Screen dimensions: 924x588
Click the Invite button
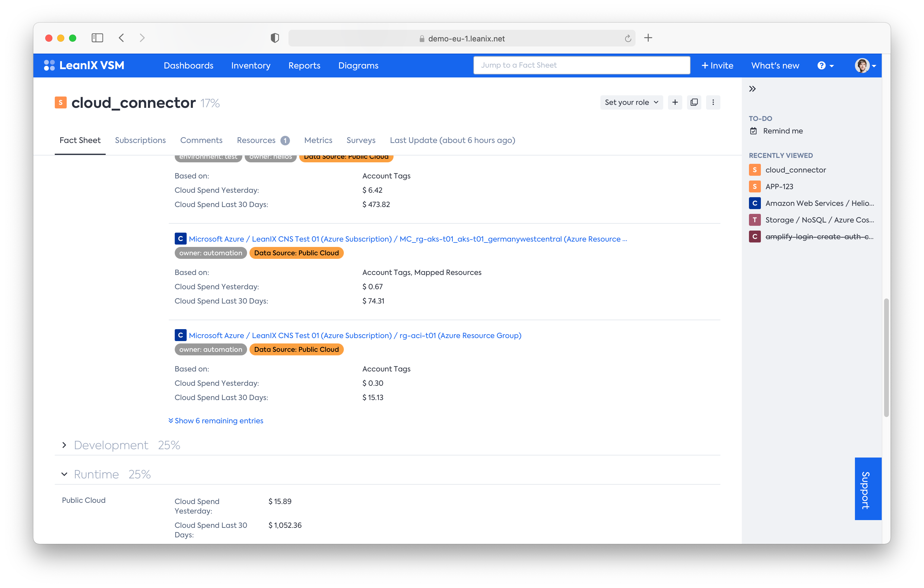coord(717,66)
